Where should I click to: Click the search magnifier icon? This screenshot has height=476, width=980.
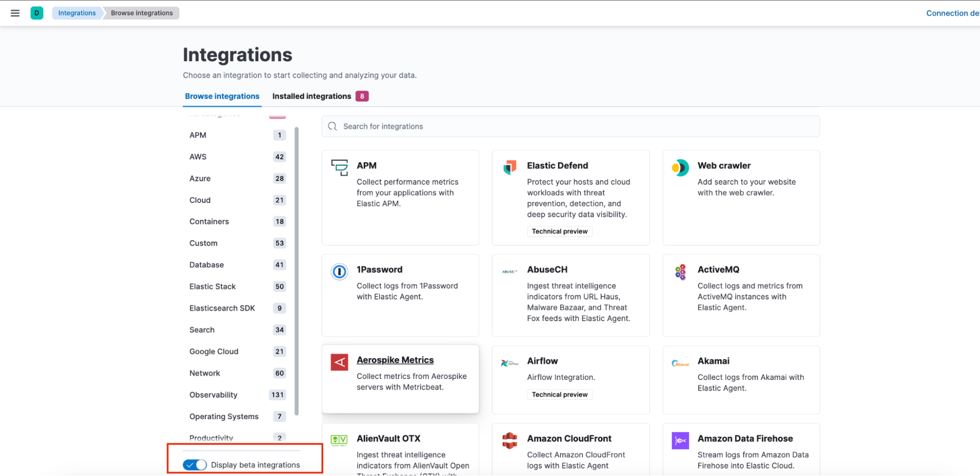[332, 126]
